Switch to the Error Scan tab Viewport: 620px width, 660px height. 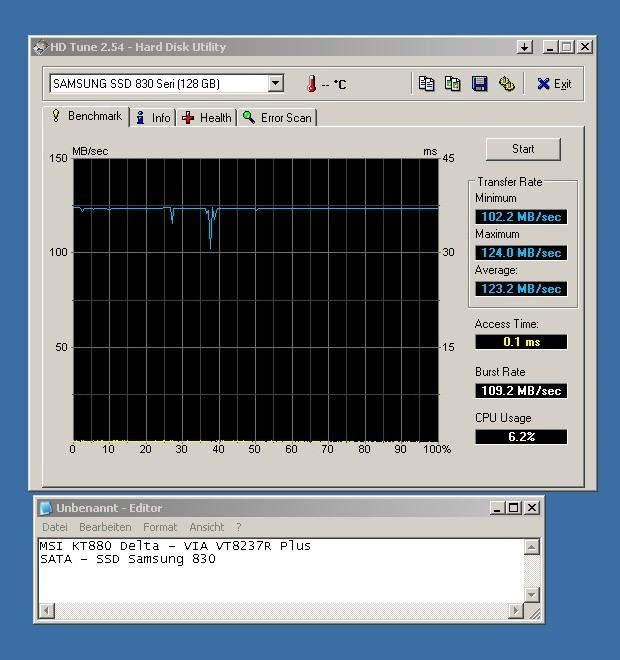[x=277, y=118]
